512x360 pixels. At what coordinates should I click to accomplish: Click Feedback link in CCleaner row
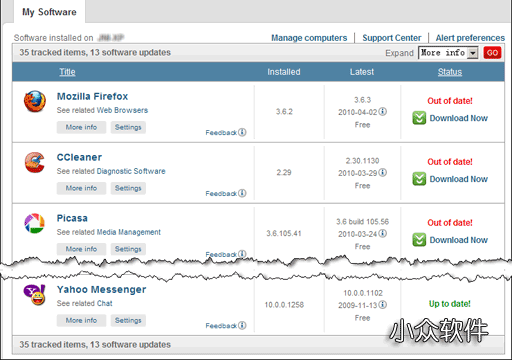[221, 193]
